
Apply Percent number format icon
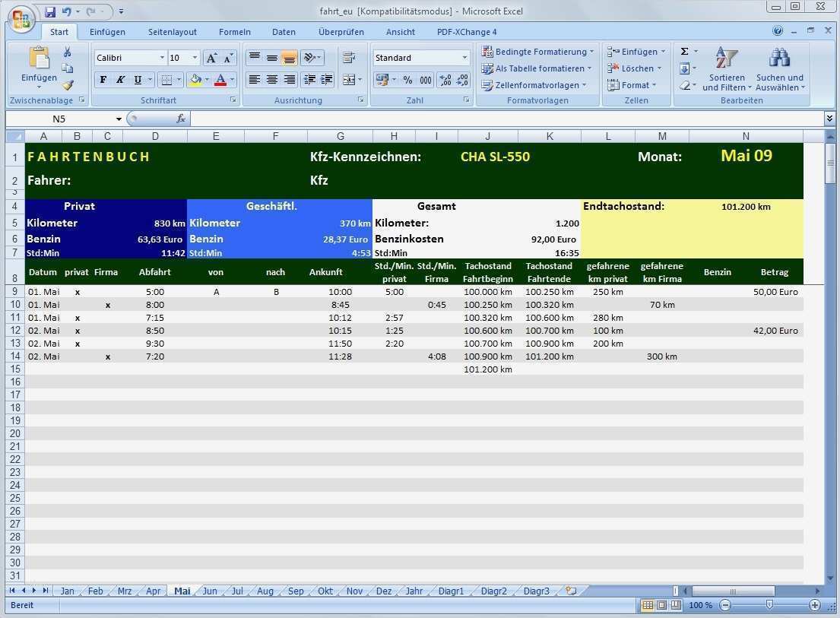(407, 80)
